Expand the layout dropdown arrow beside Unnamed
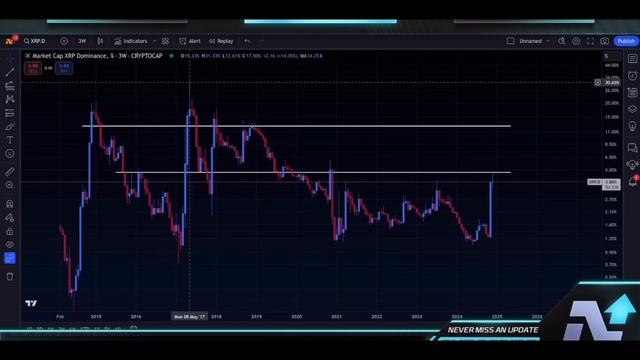This screenshot has height=360, width=640. pos(548,41)
